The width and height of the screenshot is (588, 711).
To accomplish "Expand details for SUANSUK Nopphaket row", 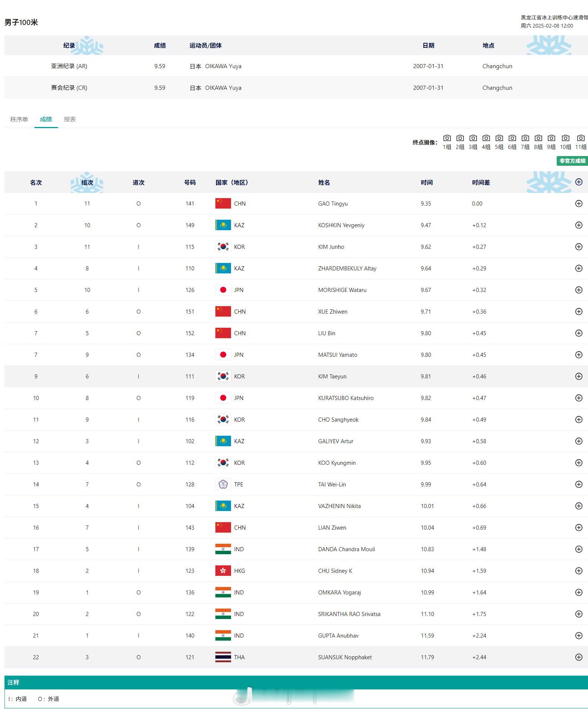I will coord(579,657).
